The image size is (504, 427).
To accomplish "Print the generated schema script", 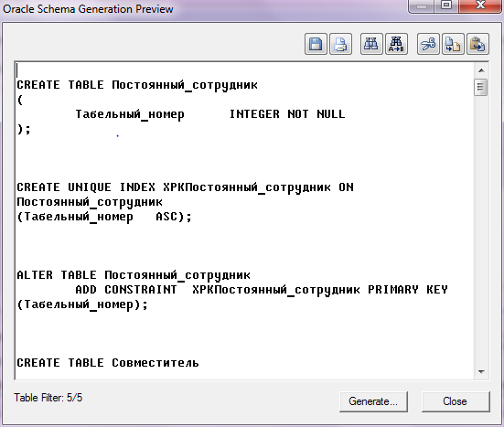I will [340, 44].
